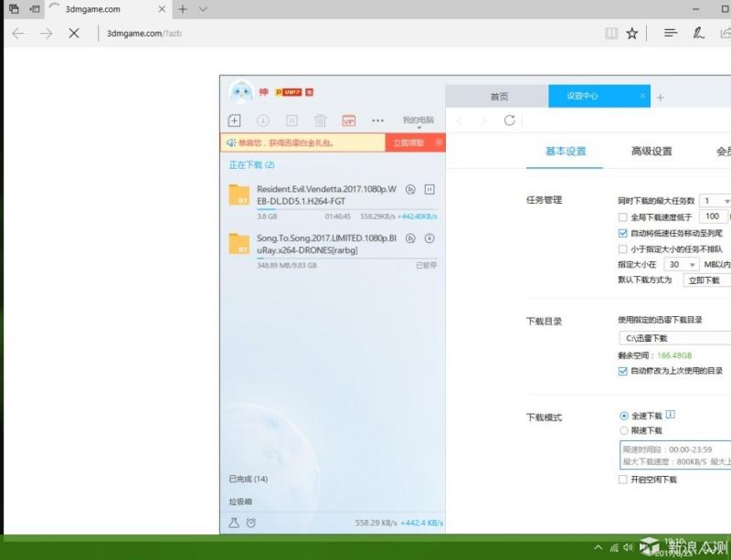731x560 pixels.
Task: Uncheck 自动将低速任务移动至列尾
Action: pos(622,233)
